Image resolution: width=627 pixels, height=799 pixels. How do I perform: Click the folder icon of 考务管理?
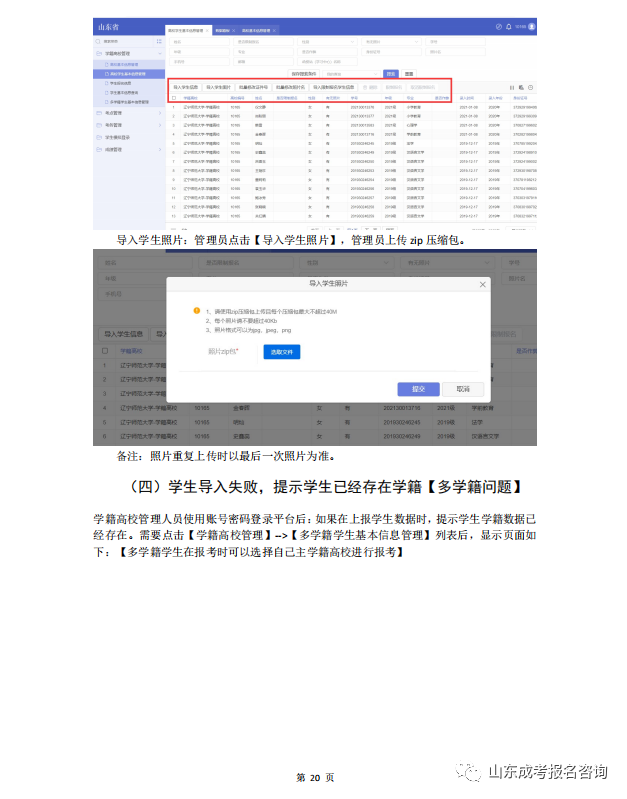pos(99,125)
